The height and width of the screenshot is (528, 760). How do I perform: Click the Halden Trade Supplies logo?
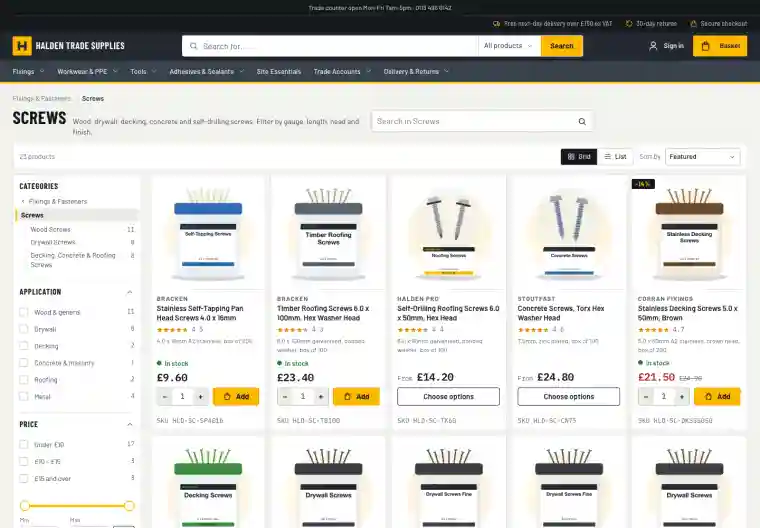pyautogui.click(x=68, y=46)
